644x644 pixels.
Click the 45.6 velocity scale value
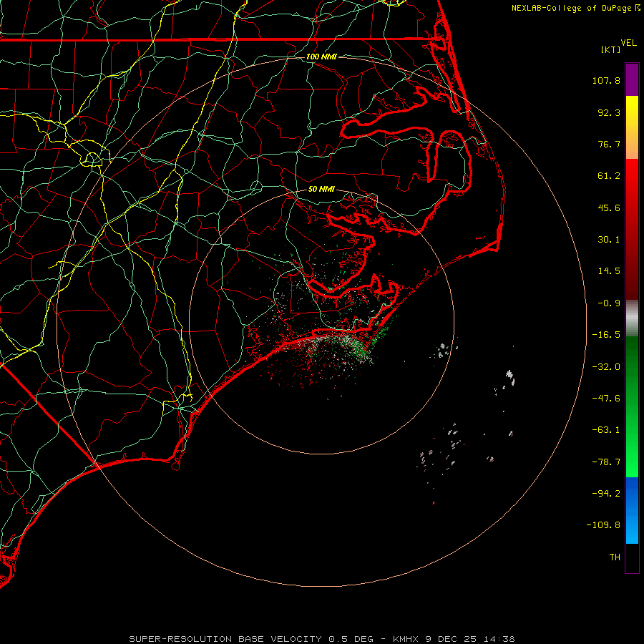click(x=609, y=208)
